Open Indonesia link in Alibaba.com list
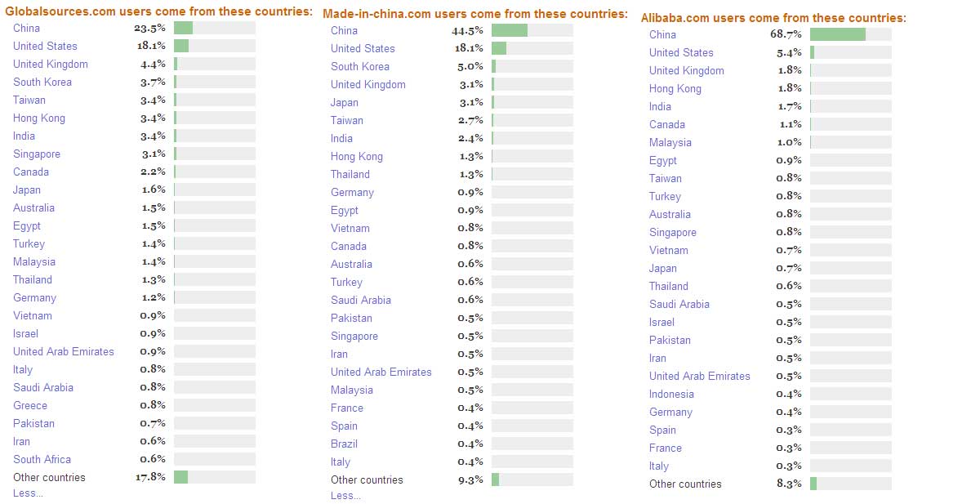The height and width of the screenshot is (504, 980). [x=671, y=394]
